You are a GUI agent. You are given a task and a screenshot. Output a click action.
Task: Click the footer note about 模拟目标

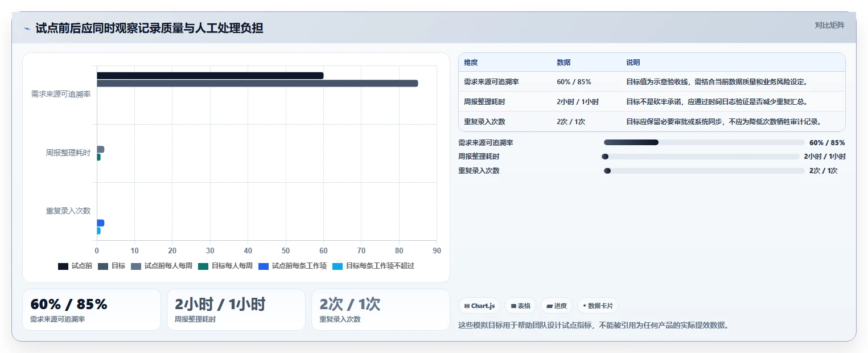pyautogui.click(x=594, y=325)
